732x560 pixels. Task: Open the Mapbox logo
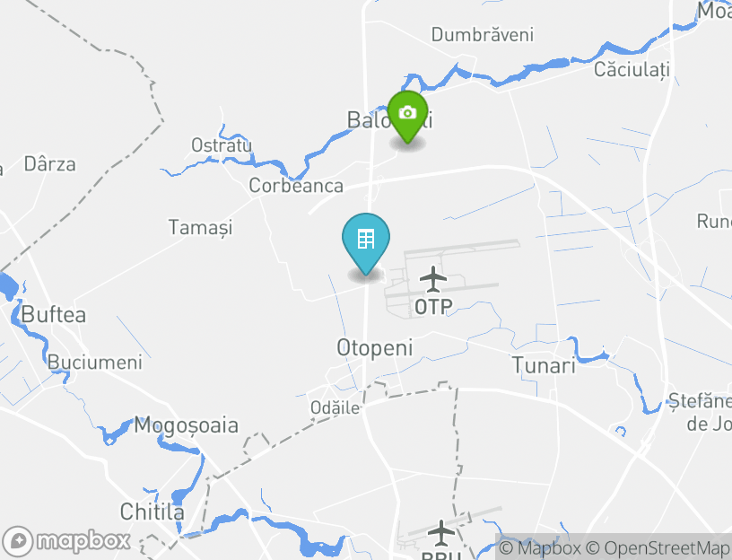point(66,542)
